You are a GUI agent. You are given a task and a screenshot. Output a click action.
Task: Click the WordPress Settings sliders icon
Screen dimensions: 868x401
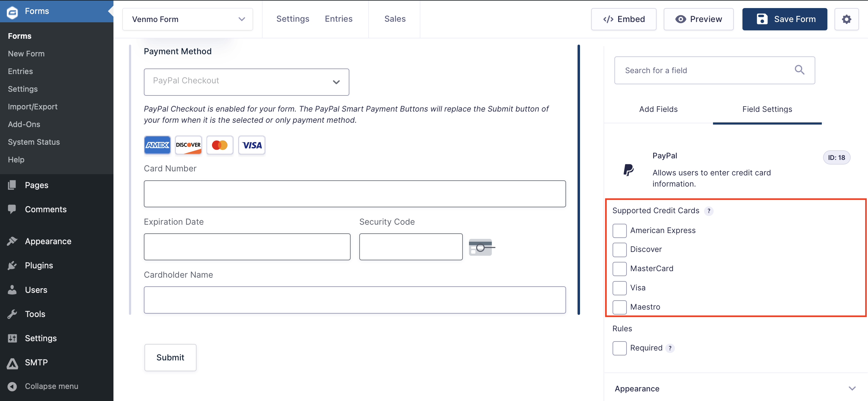pyautogui.click(x=12, y=338)
